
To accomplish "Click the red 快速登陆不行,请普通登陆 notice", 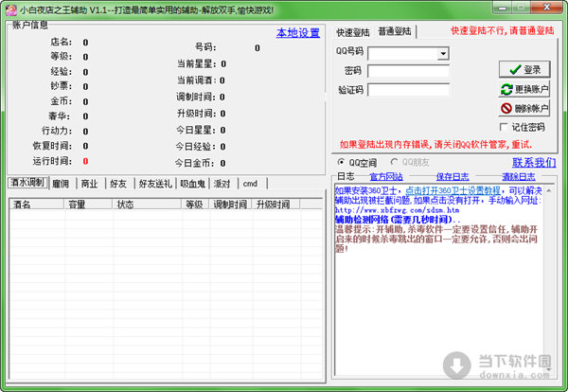I will [x=503, y=31].
